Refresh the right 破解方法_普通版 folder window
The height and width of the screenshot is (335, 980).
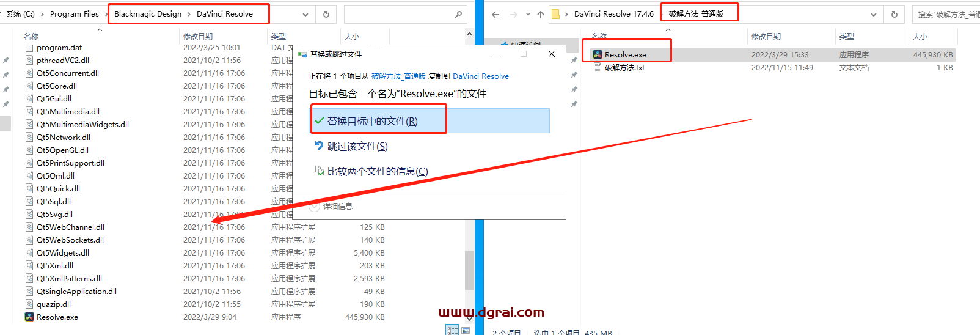894,14
